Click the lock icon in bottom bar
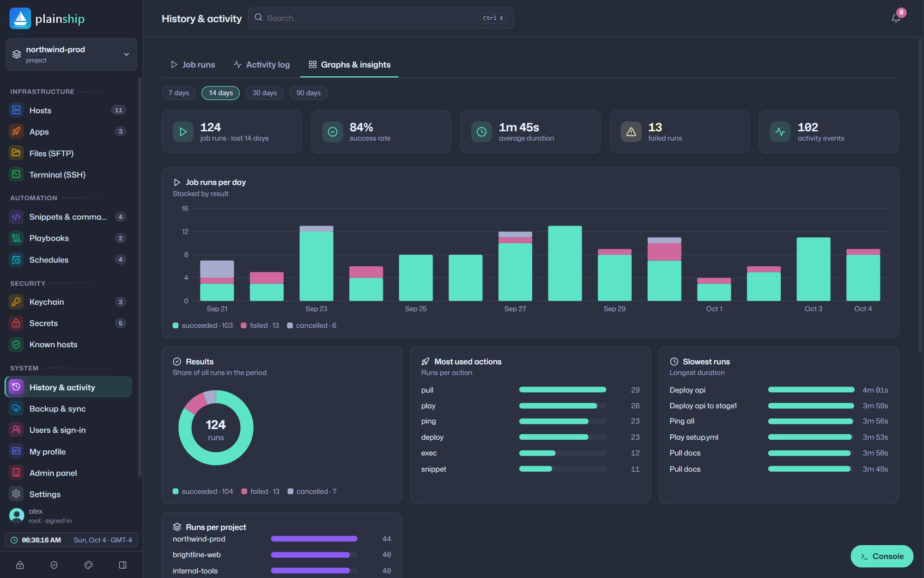This screenshot has width=924, height=578. [x=20, y=565]
